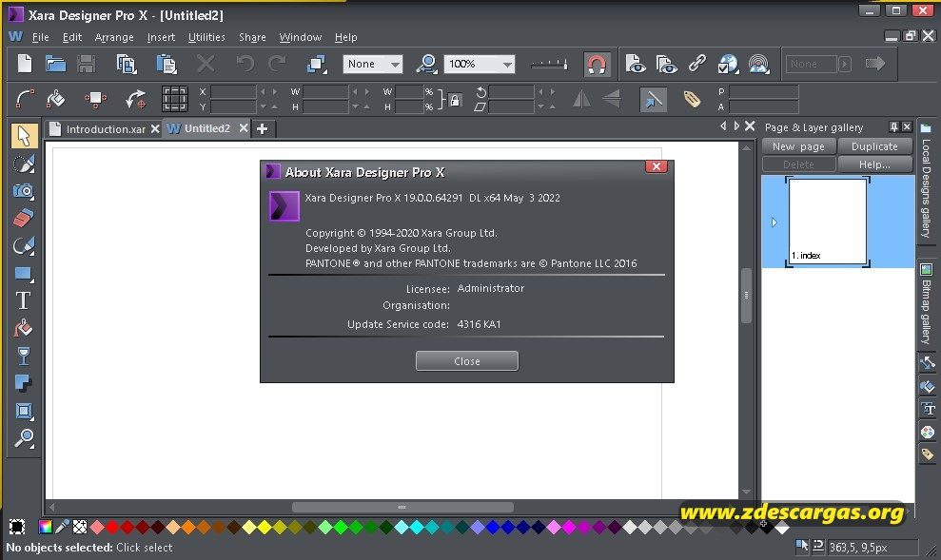Expand the 1. index page triangle
This screenshot has width=941, height=560.
click(774, 222)
